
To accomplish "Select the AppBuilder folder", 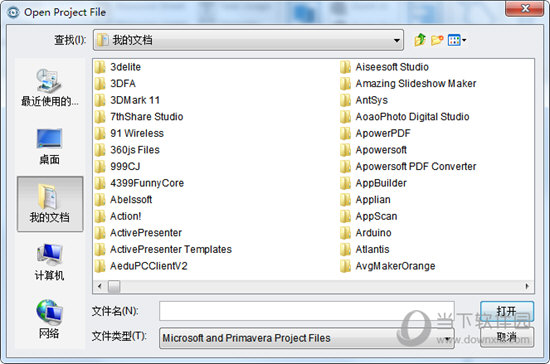I will [x=374, y=183].
